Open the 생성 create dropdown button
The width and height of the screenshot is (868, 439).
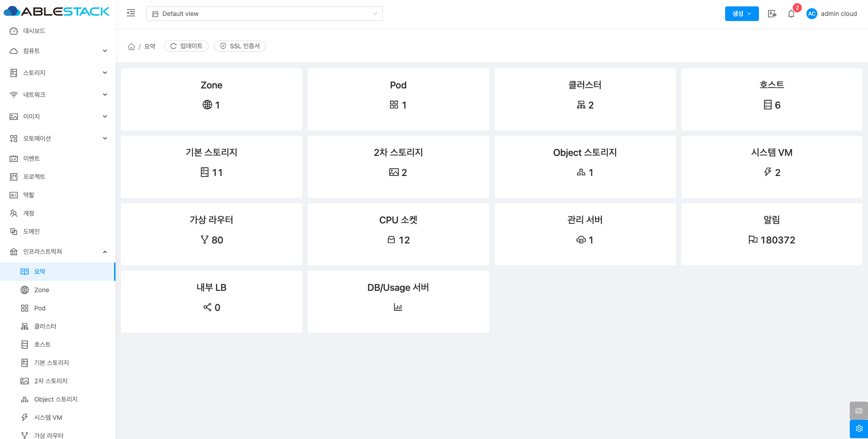click(742, 14)
